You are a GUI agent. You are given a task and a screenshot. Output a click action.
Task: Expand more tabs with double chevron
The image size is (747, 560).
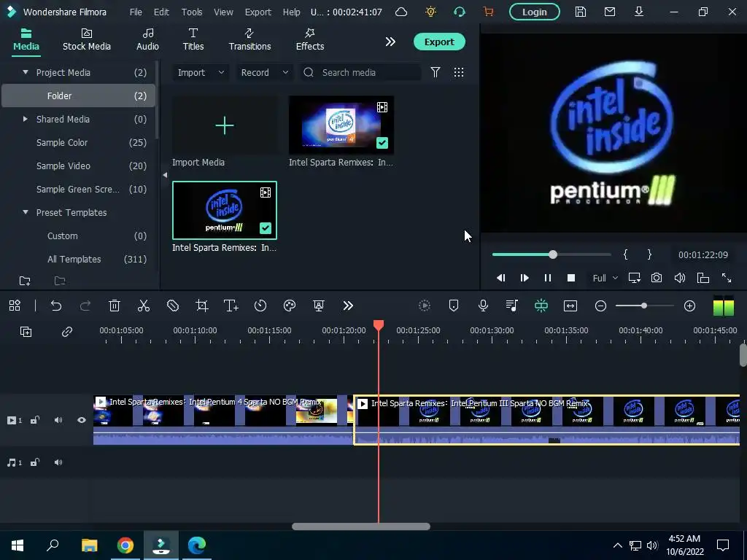tap(390, 42)
